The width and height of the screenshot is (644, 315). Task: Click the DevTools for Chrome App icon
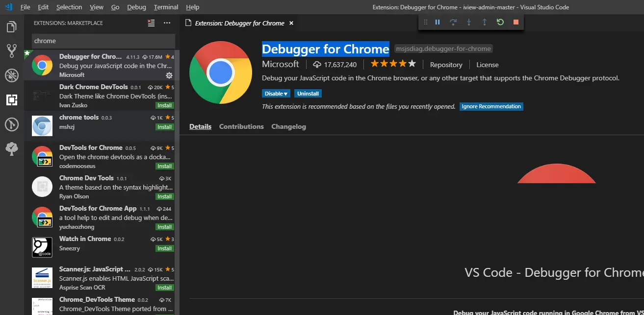click(x=42, y=217)
